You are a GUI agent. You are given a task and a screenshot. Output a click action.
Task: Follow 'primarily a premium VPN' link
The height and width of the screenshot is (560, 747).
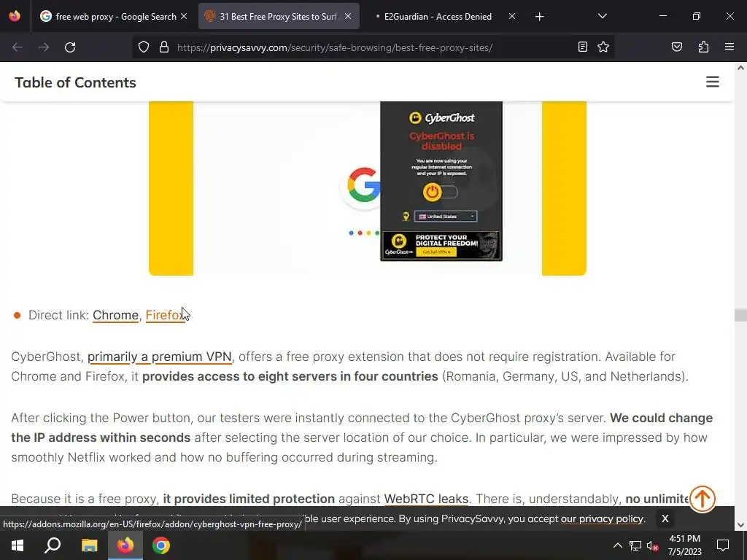point(160,357)
